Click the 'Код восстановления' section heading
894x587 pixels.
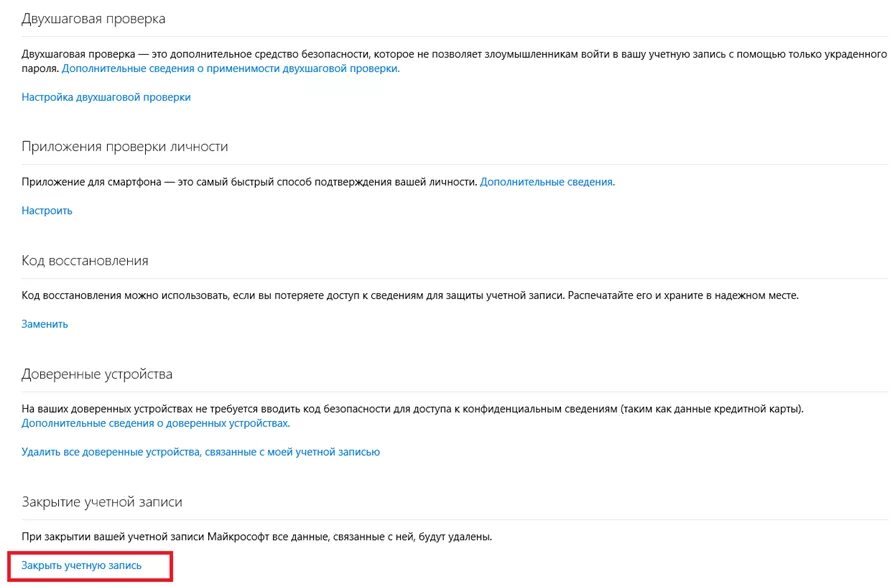point(85,260)
